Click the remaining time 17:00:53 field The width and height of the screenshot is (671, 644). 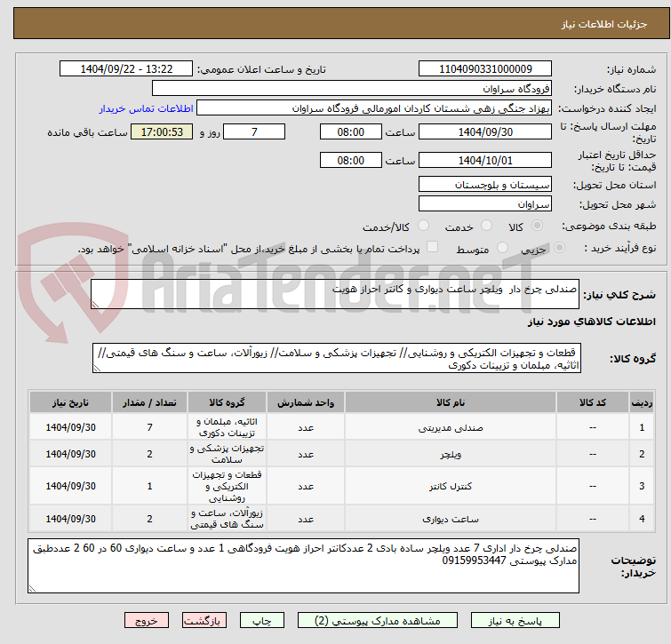tap(162, 131)
